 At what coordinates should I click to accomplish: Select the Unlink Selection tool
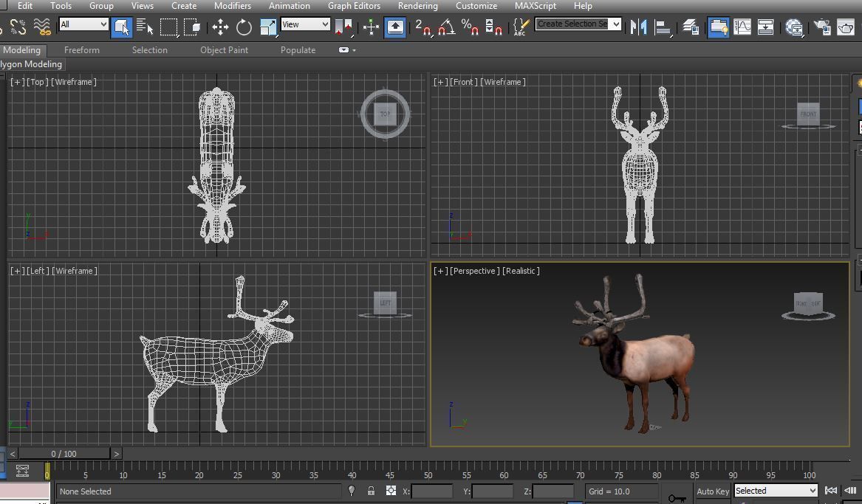(x=18, y=27)
